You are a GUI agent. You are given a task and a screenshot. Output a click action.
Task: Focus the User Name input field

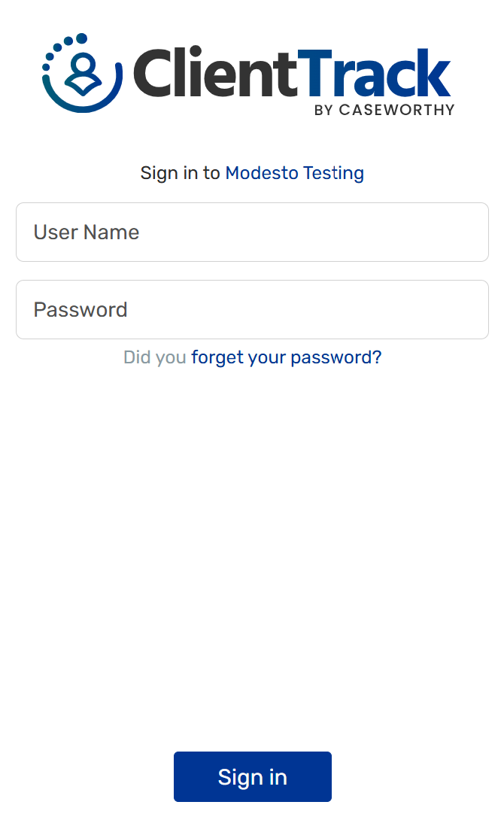[x=252, y=232]
